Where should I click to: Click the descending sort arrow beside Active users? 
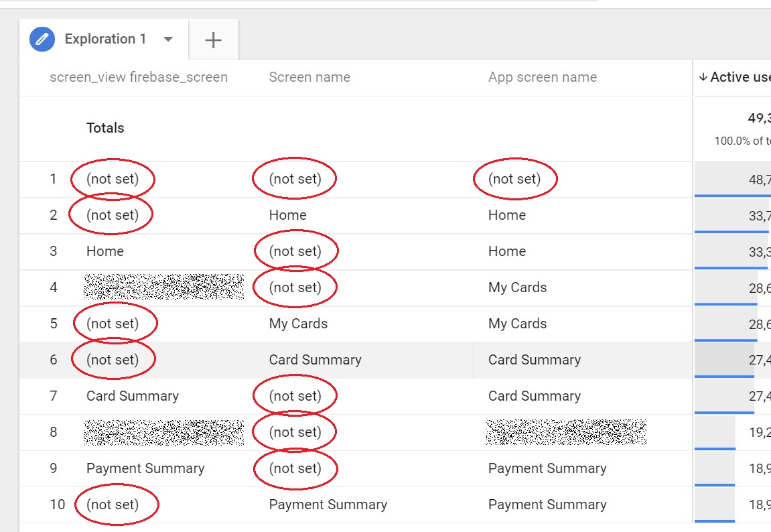[x=704, y=76]
